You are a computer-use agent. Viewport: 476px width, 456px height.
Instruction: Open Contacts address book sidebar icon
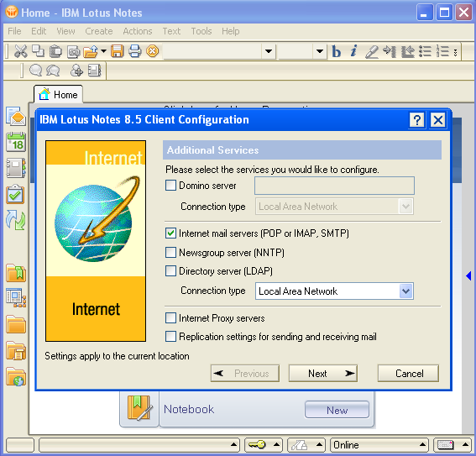coord(16,168)
